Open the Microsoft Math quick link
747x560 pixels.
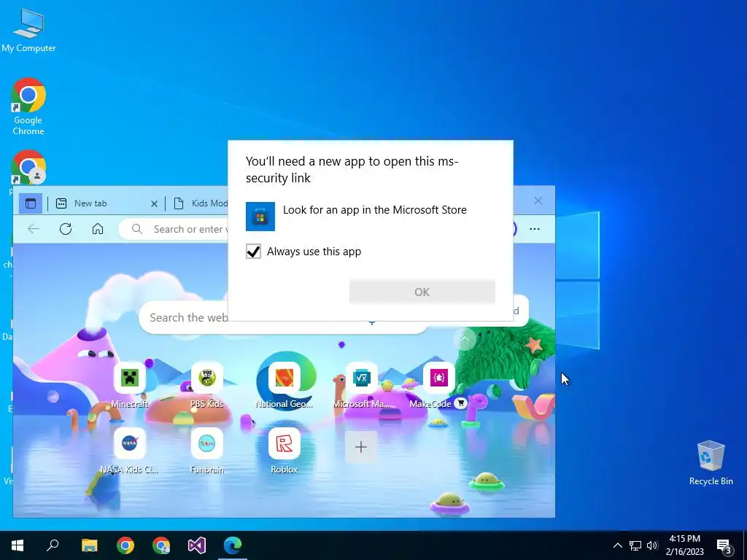(362, 386)
